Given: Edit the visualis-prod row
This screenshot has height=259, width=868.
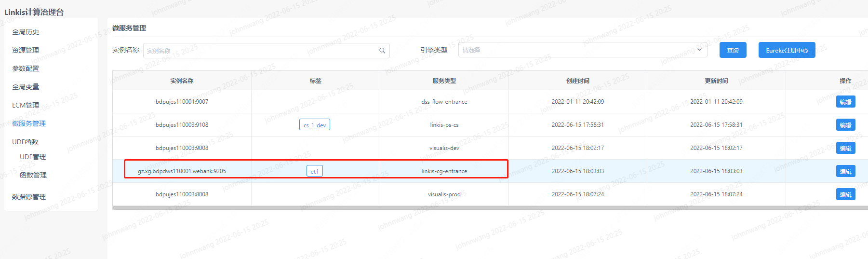Looking at the screenshot, I should [x=845, y=194].
